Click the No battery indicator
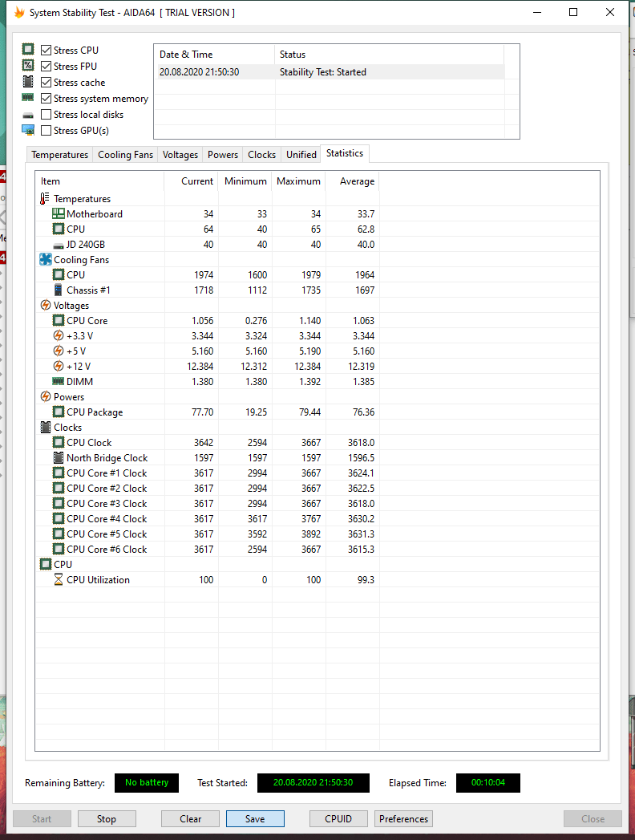Viewport: 635px width, 840px height. 147,783
